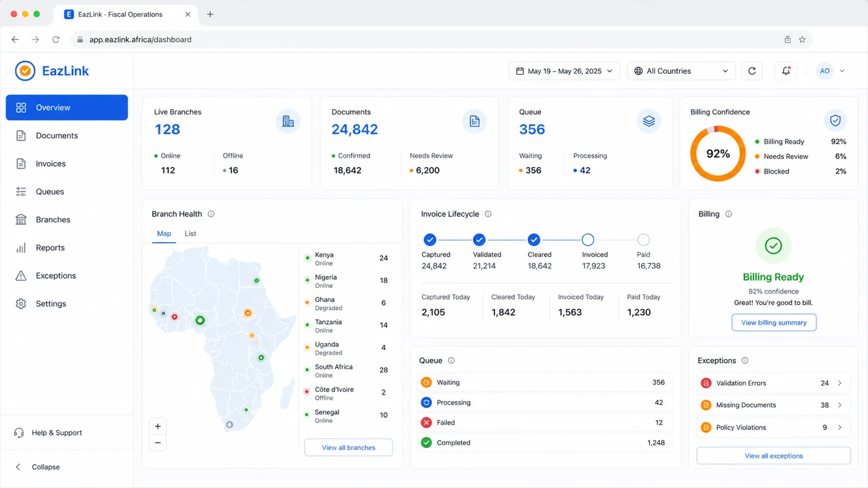Image resolution: width=868 pixels, height=488 pixels.
Task: Click the Paid lifecycle step circle
Action: (643, 240)
